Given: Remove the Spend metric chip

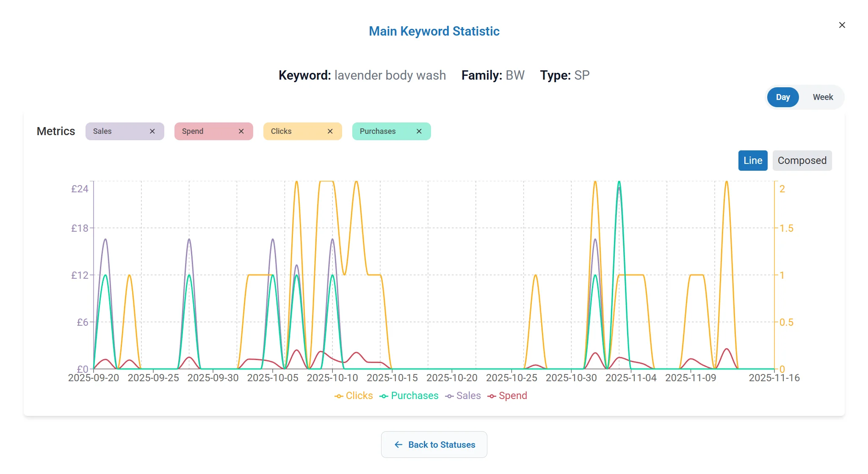Looking at the screenshot, I should point(241,131).
